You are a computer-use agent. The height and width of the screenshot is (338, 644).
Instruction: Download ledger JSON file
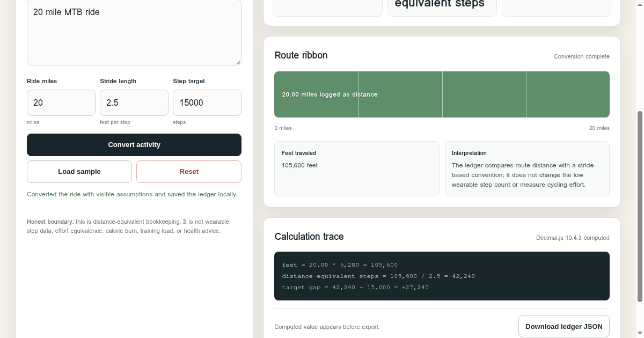[x=564, y=326]
